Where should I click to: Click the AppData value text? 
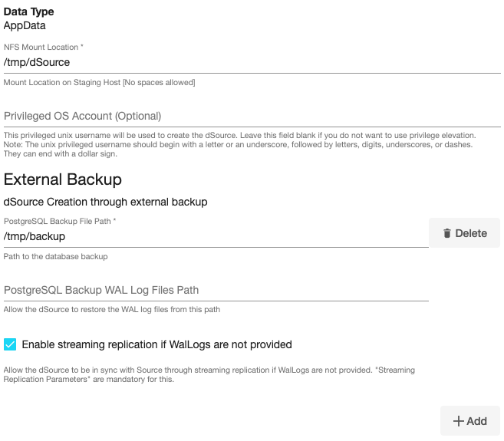click(x=25, y=25)
